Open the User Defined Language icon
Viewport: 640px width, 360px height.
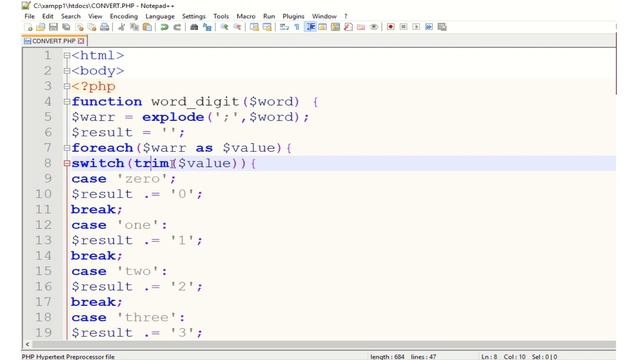[322, 27]
